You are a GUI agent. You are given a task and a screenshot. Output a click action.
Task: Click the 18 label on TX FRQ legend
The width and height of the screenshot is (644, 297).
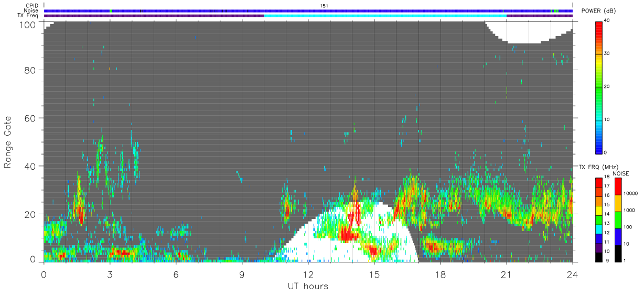click(607, 178)
